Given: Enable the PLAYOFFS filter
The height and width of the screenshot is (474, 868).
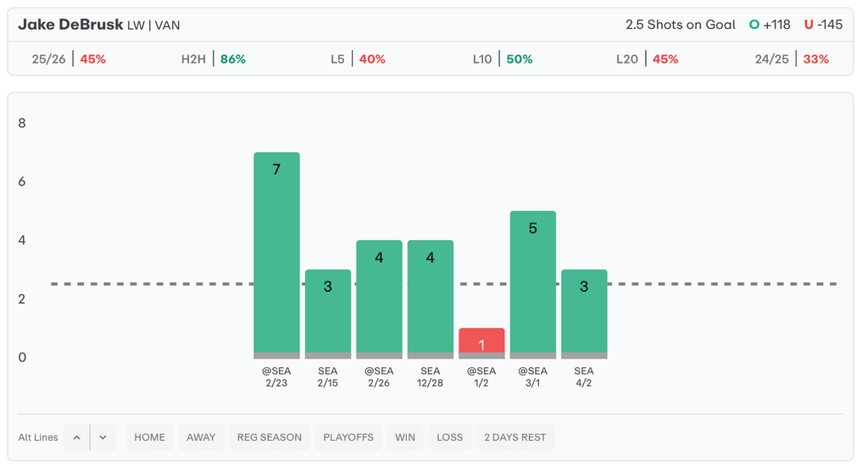Looking at the screenshot, I should pos(348,438).
